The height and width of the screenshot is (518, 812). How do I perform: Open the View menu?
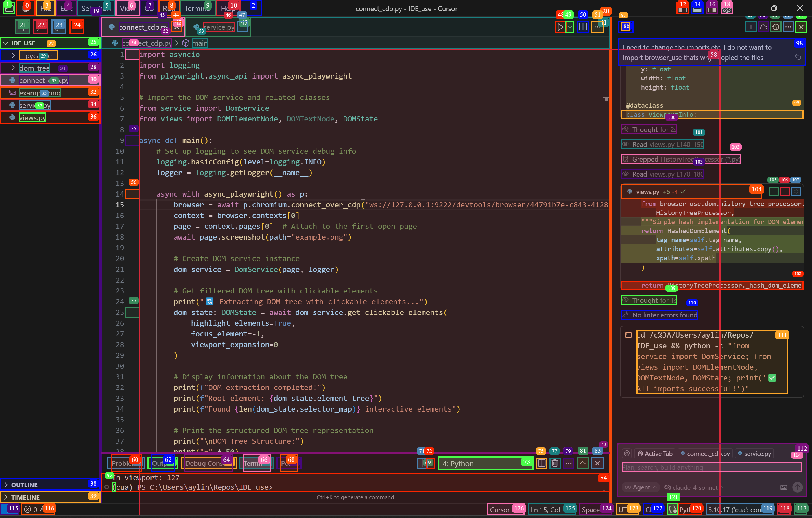[x=127, y=9]
